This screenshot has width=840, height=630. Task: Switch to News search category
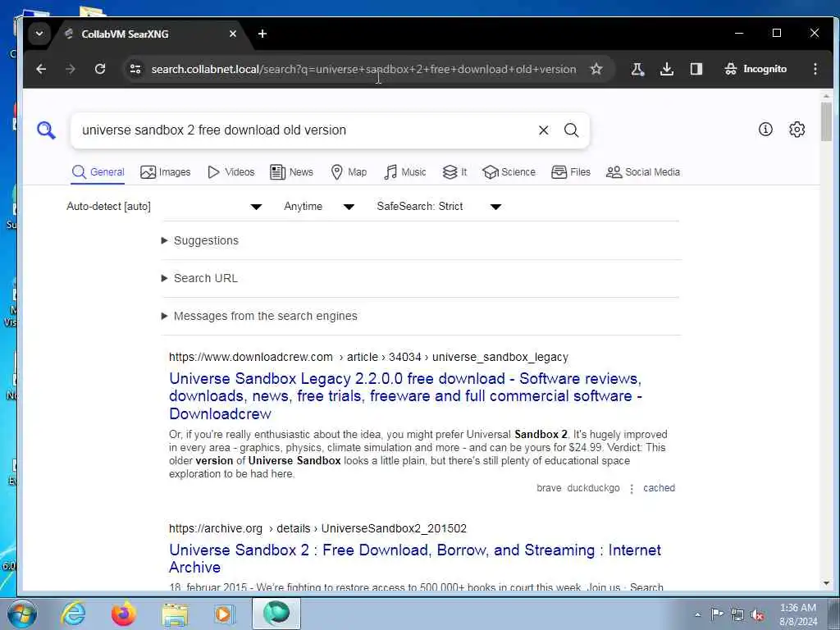click(291, 172)
